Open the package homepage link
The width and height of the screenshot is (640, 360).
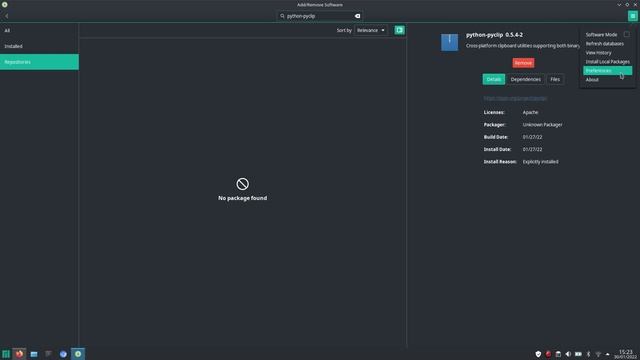point(515,98)
